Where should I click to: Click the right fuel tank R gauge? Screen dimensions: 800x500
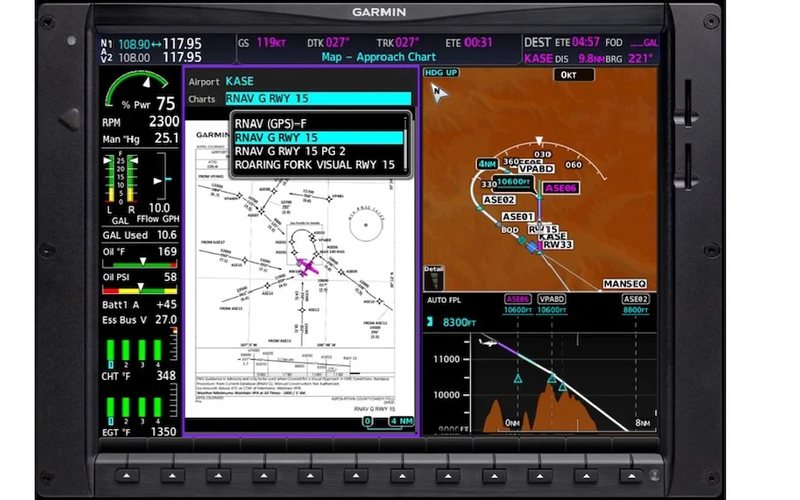tap(132, 179)
